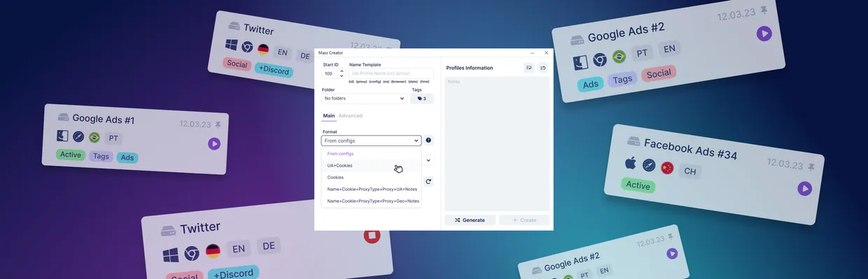
Task: Toggle the pin on top-right Google Ads #2 card
Action: (764, 10)
